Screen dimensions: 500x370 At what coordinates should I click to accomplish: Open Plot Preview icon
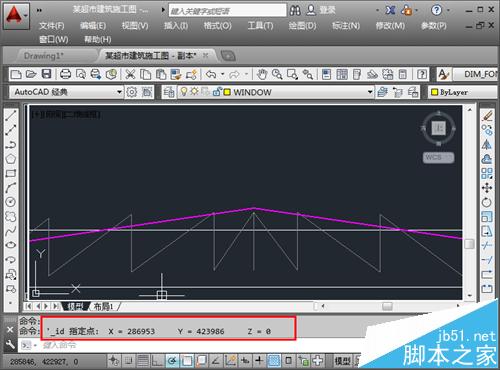(81, 74)
